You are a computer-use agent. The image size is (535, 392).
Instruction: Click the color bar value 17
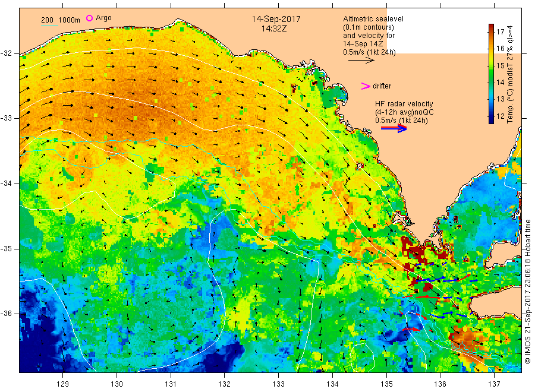500,32
